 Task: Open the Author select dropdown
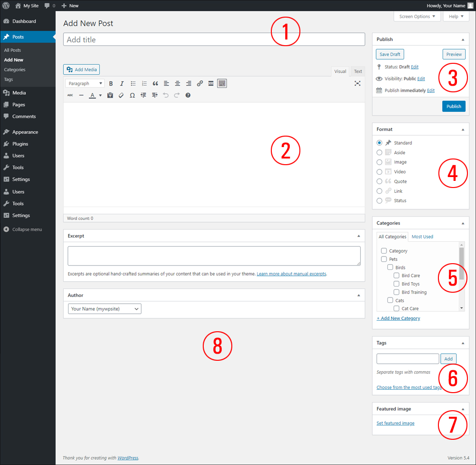[x=104, y=309]
